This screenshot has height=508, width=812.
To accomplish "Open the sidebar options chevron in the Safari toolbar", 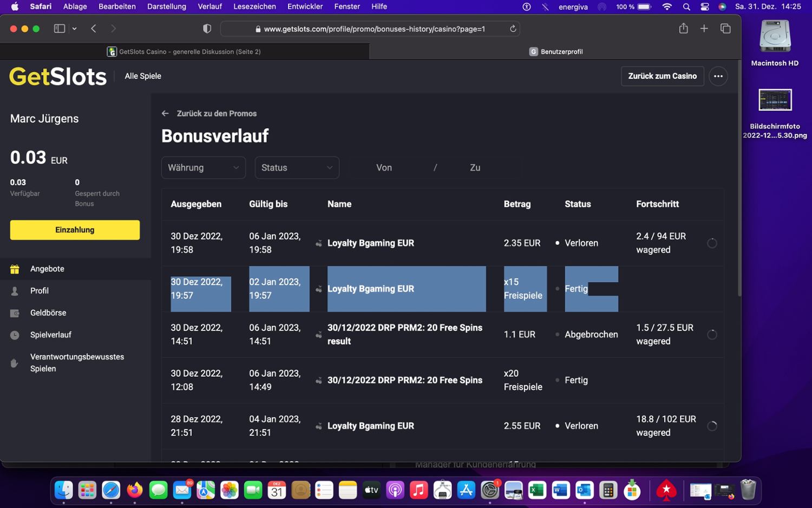I will pyautogui.click(x=75, y=29).
